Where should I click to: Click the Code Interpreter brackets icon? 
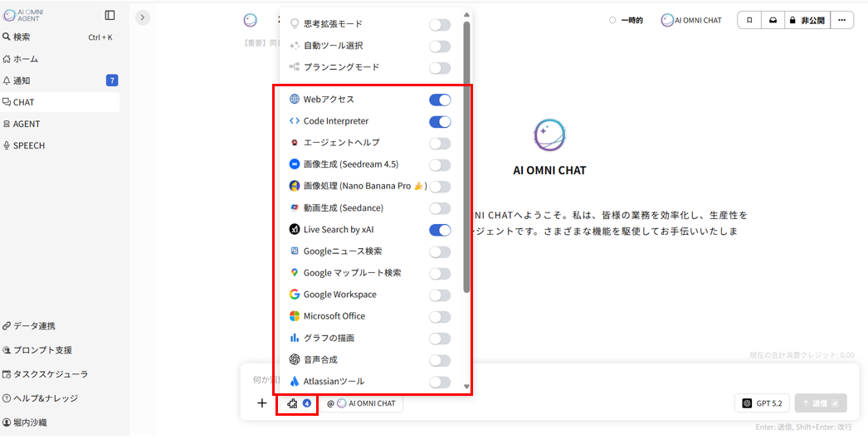coord(295,120)
